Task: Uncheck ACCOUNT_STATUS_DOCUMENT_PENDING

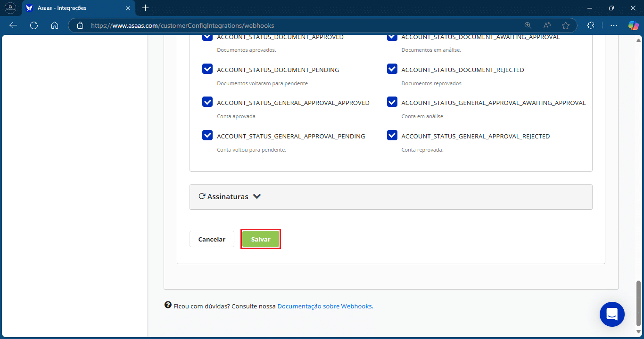Action: coord(207,69)
